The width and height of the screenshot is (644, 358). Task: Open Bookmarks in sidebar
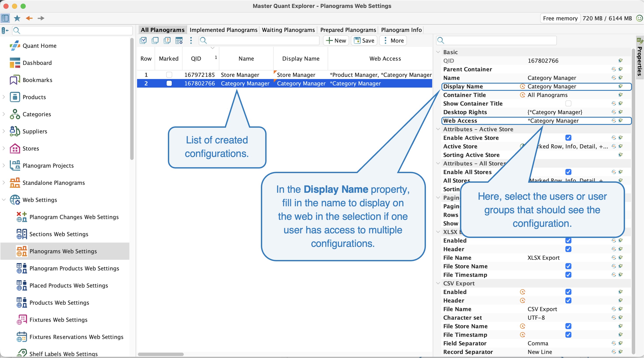tap(37, 80)
